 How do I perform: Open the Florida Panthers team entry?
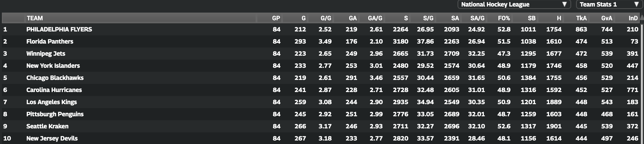[50, 41]
